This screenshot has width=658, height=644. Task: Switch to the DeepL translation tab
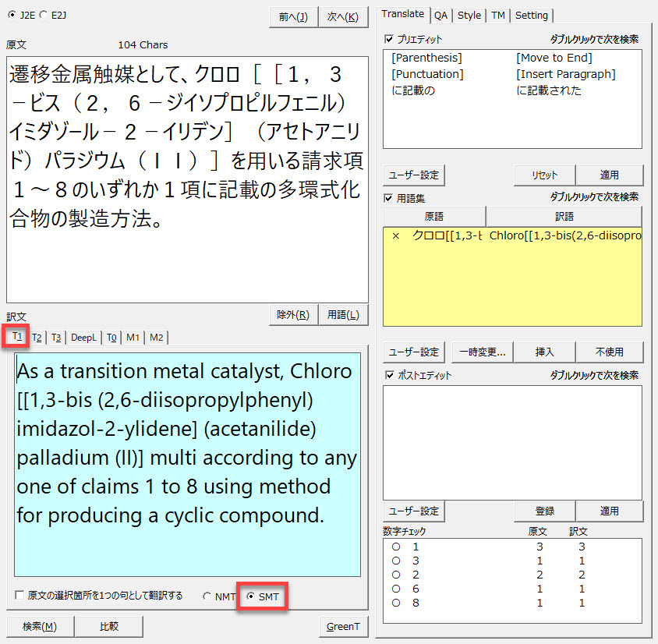pyautogui.click(x=84, y=337)
